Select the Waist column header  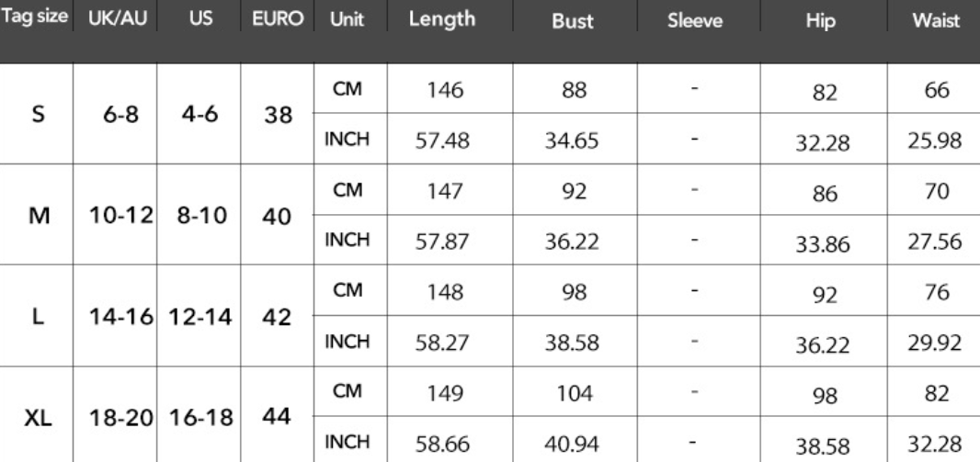pyautogui.click(x=933, y=20)
